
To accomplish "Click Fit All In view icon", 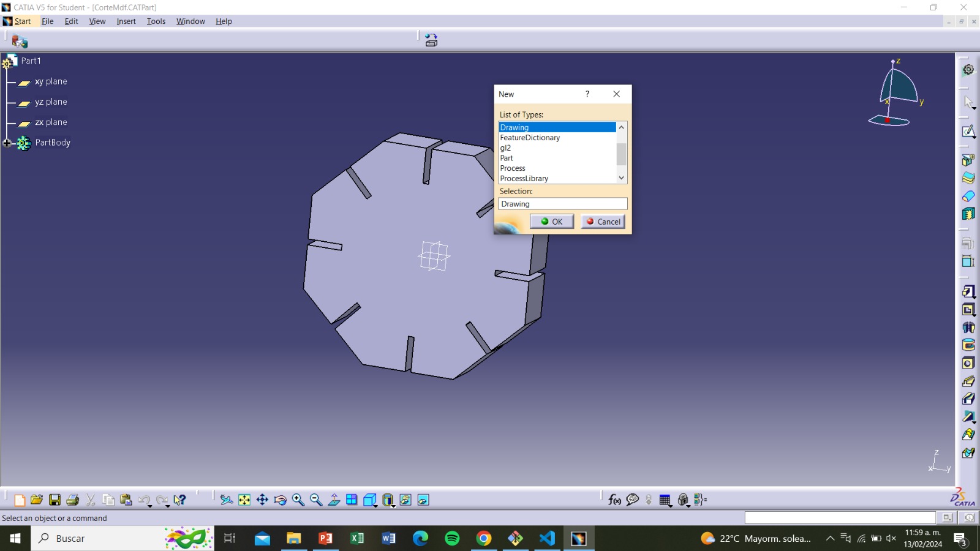I will 244,500.
